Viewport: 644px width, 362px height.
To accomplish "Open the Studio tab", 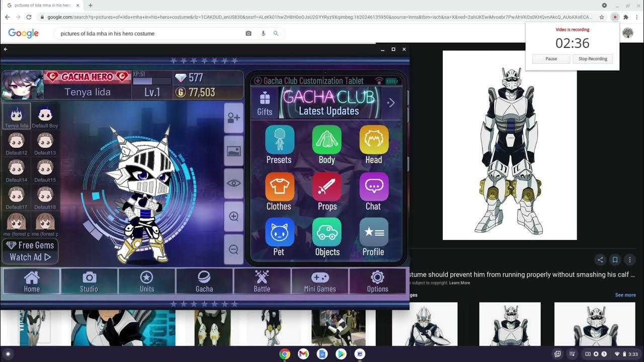I will click(x=89, y=281).
